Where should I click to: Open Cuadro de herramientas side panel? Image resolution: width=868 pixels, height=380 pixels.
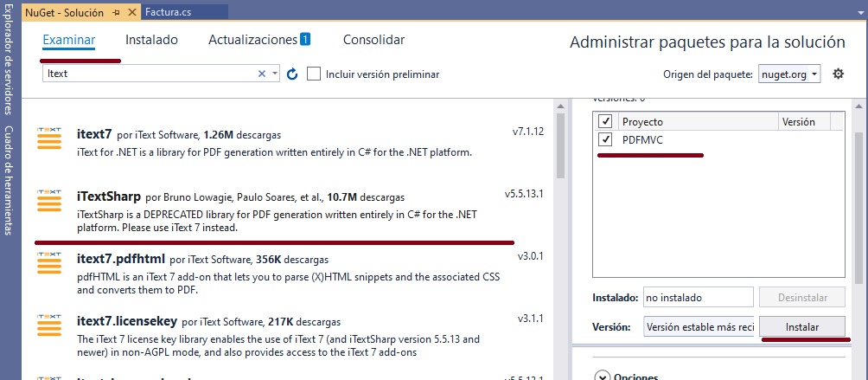pos(8,180)
